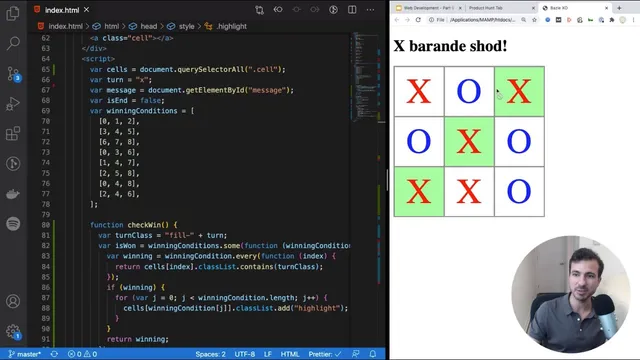Click line number 80 in the gutter

45,225
